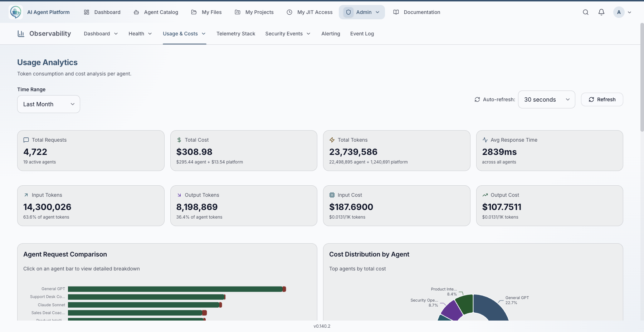Viewport: 644px width, 332px height.
Task: Open the 30 seconds auto-refresh dropdown
Action: (x=547, y=99)
